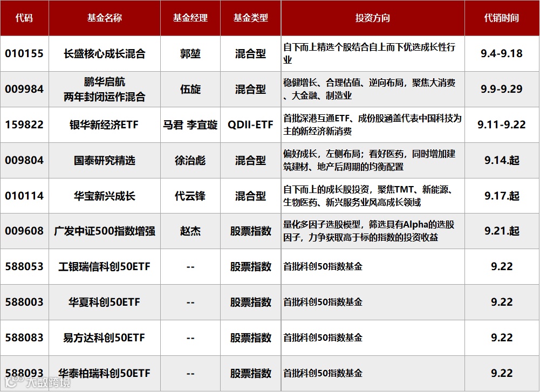Select fund code 009804
The height and width of the screenshot is (392, 540).
pos(24,160)
